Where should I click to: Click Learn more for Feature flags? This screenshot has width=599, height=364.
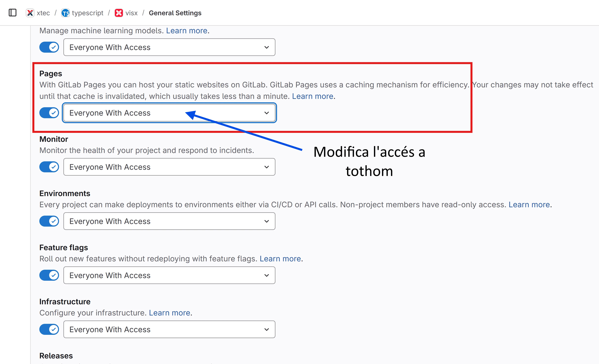[x=280, y=259]
